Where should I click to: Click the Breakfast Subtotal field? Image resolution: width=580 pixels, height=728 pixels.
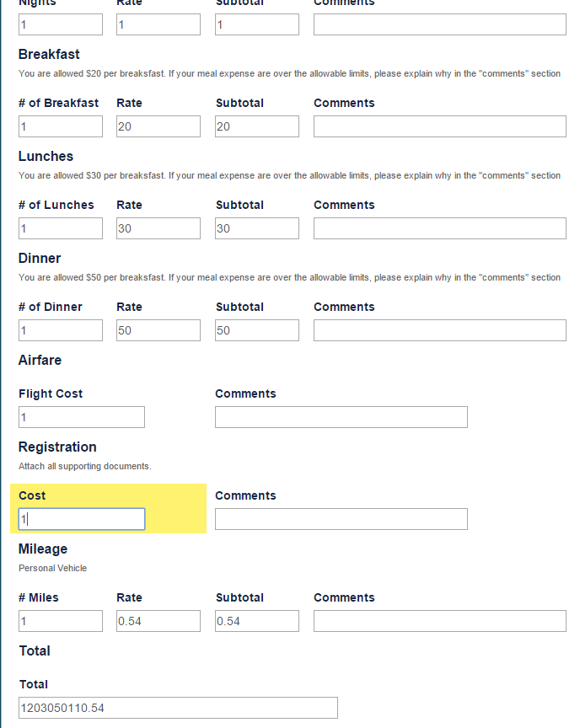pyautogui.click(x=257, y=126)
